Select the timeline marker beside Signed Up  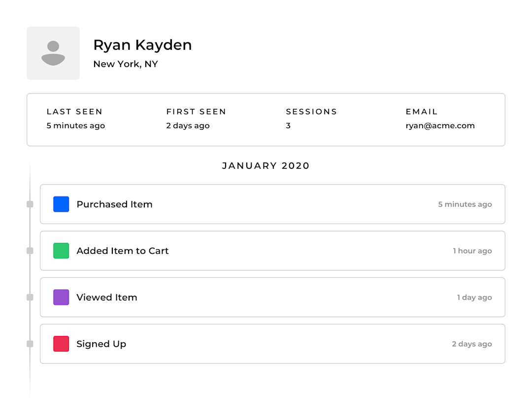pos(30,344)
